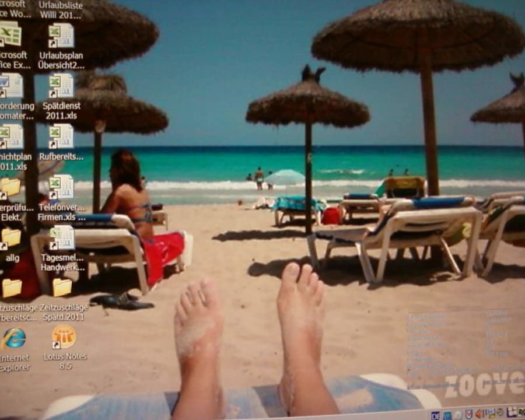Open the allg folder shortcut
The image size is (525, 420).
pos(10,237)
